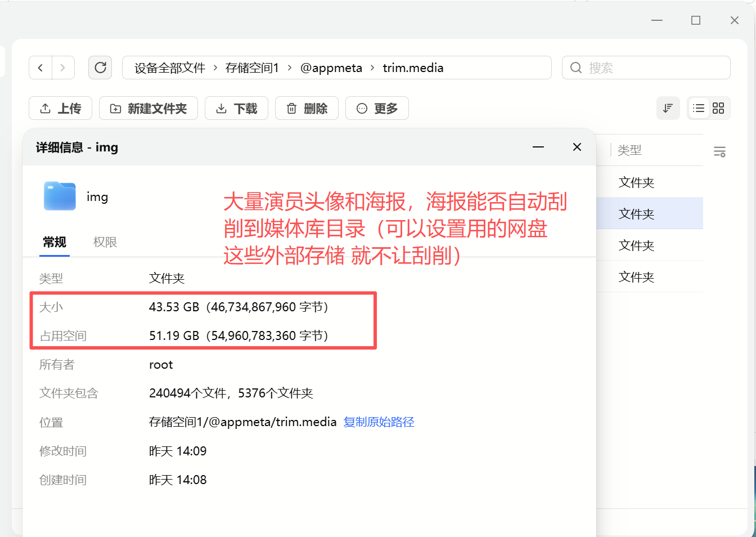Click the created time 昨天 14:08
Image resolution: width=756 pixels, height=537 pixels.
click(178, 480)
